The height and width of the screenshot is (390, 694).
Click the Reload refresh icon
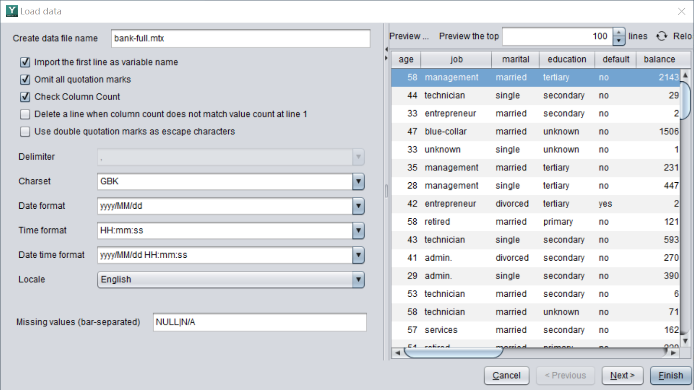pos(661,36)
